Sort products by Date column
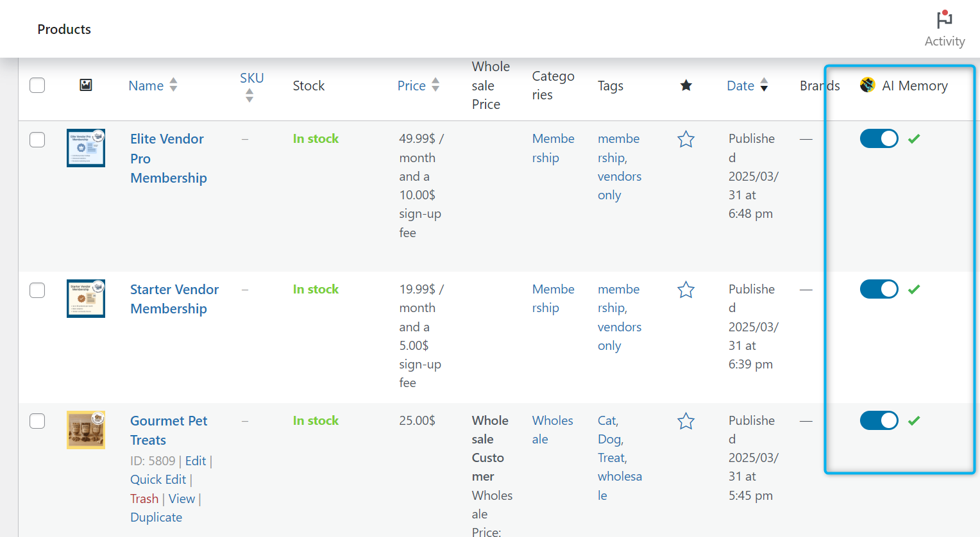The height and width of the screenshot is (537, 980). 747,85
